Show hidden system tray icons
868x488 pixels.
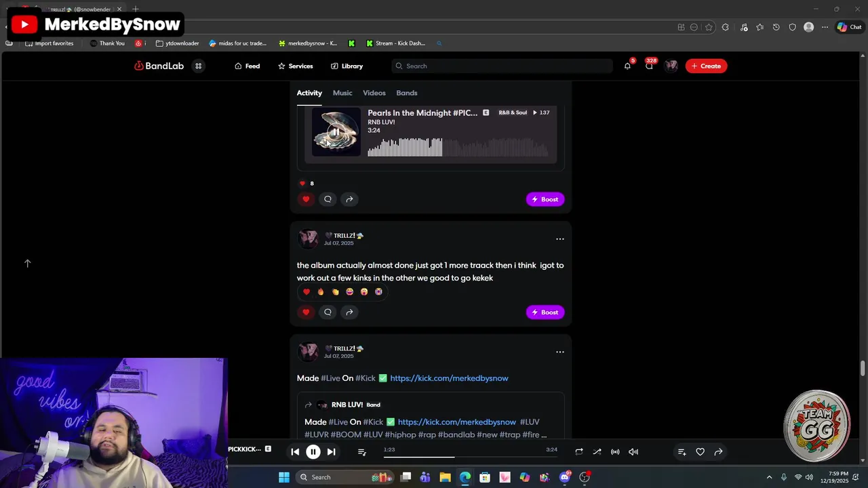point(769,477)
